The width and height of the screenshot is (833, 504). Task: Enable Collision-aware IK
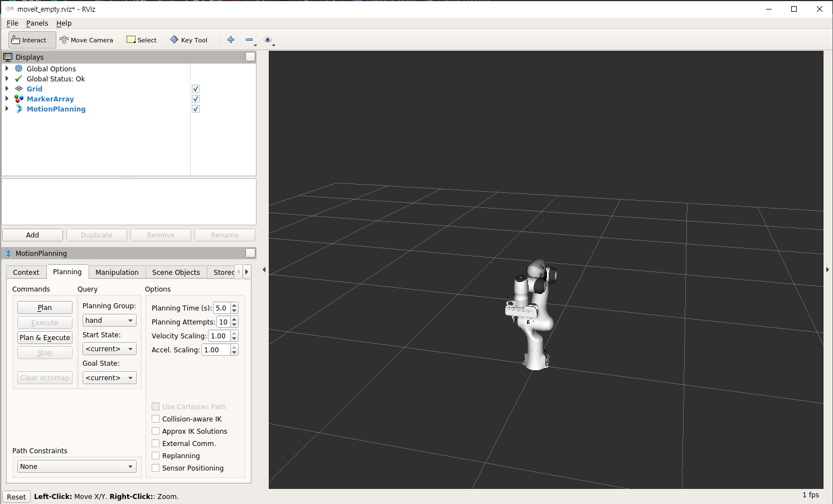click(x=156, y=419)
